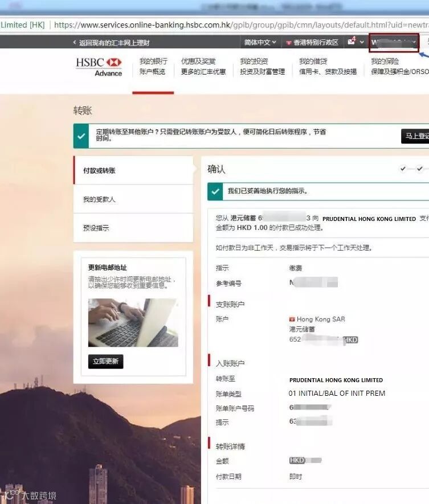Click green checkmark icon in 定期转账 banner
This screenshot has width=429, height=504.
click(x=81, y=136)
